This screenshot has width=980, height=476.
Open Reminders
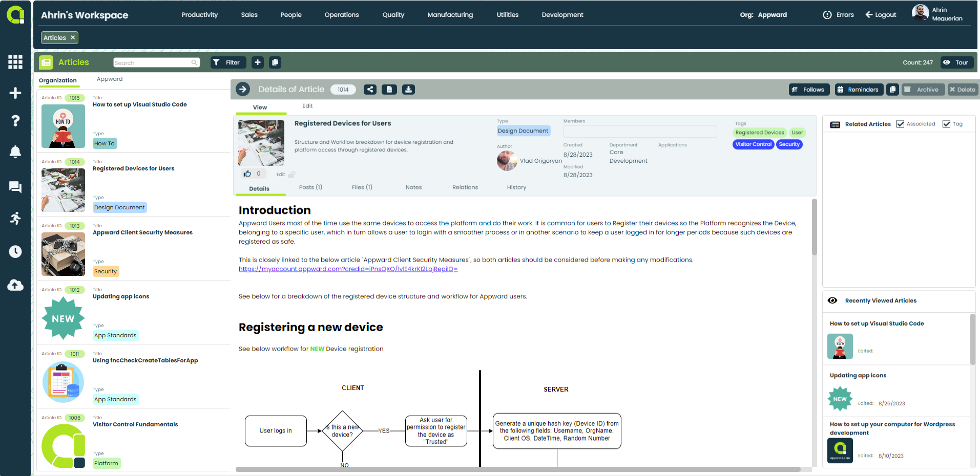[x=859, y=90]
